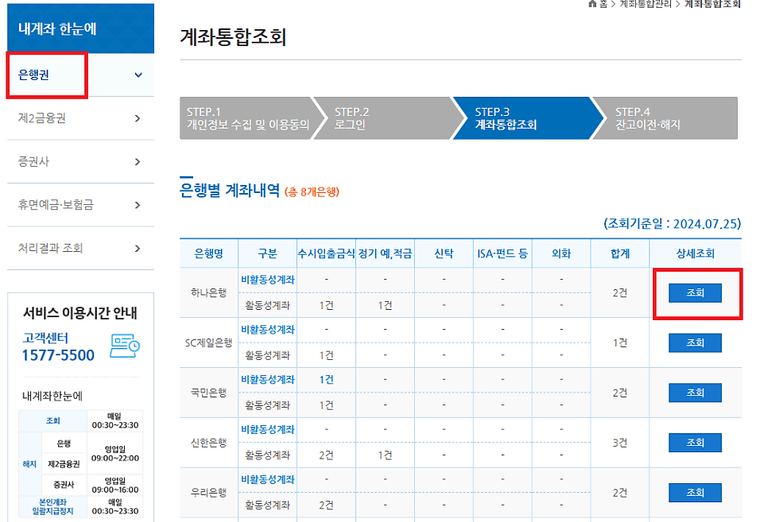Click the 조회 button for 하나은행
The width and height of the screenshot is (768, 522).
(x=695, y=293)
